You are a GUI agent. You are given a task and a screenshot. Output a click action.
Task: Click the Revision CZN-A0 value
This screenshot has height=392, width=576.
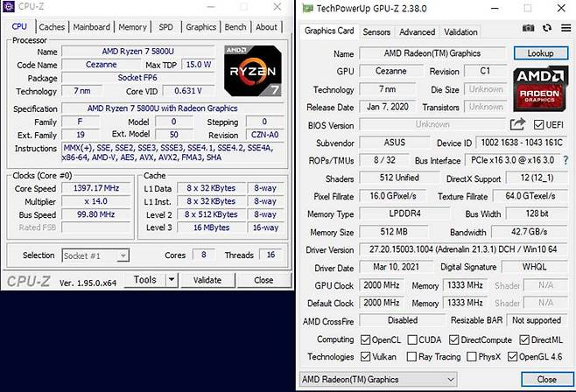pyautogui.click(x=265, y=135)
